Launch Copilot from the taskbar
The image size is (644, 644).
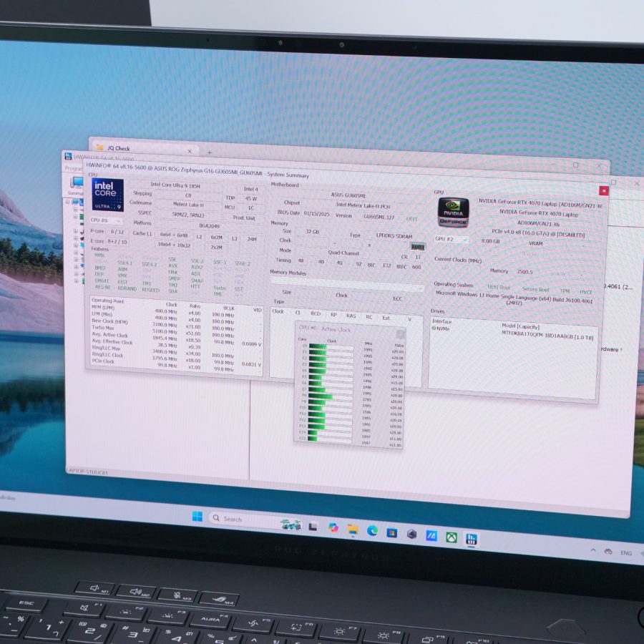(x=333, y=527)
